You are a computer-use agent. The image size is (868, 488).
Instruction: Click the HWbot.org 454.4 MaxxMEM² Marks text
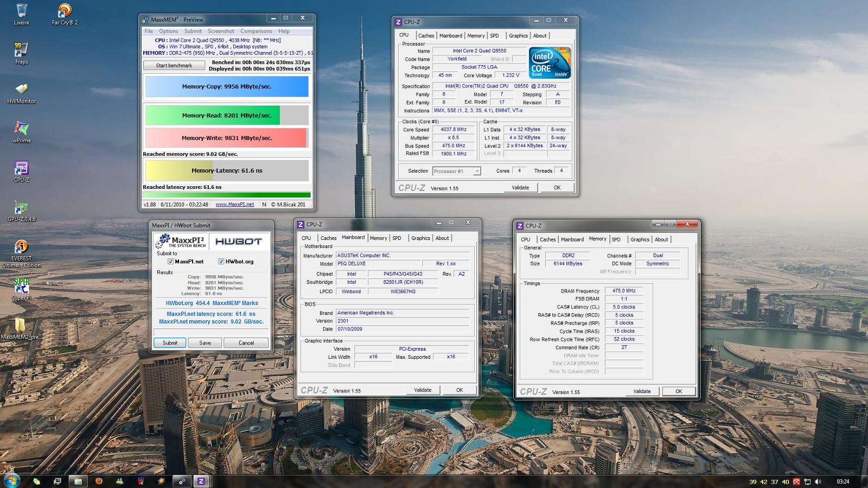212,303
